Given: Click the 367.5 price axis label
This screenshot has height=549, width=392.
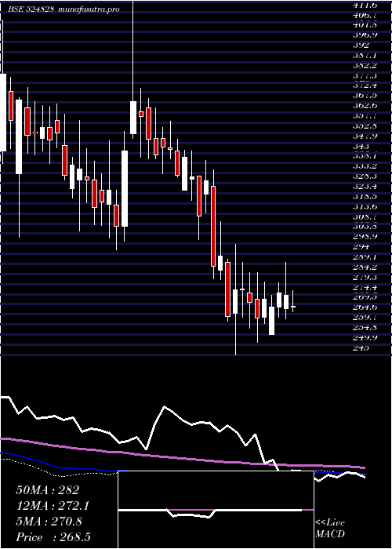Looking at the screenshot, I should pyautogui.click(x=365, y=96).
